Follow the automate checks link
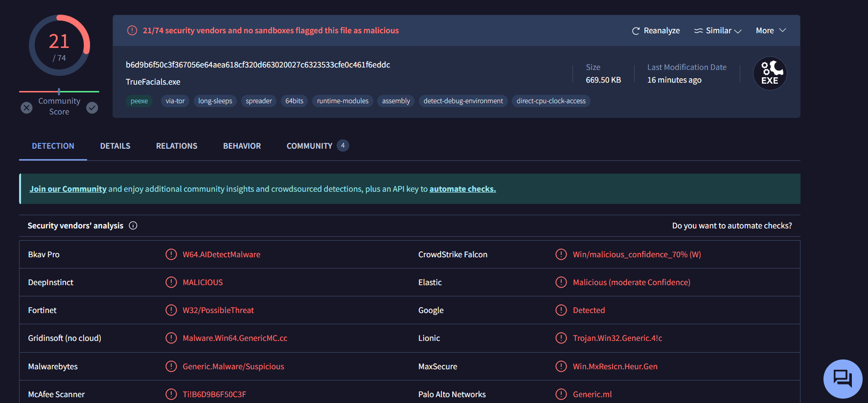868x403 pixels. [x=462, y=189]
